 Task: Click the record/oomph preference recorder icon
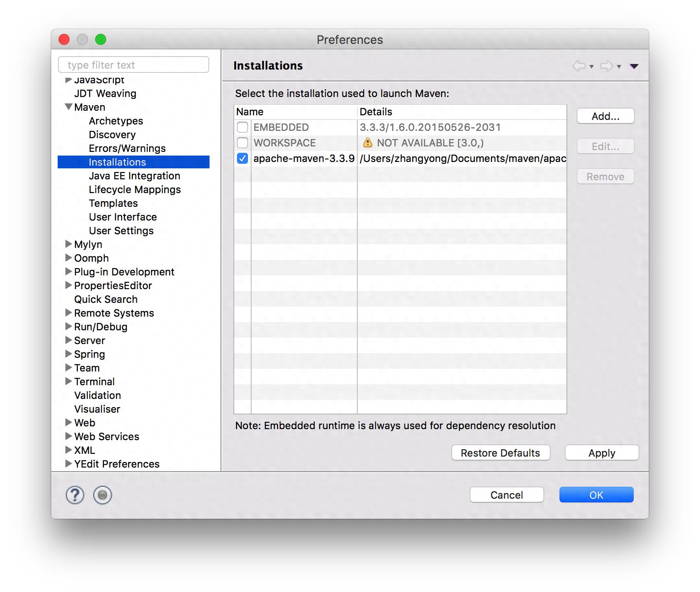coord(102,495)
